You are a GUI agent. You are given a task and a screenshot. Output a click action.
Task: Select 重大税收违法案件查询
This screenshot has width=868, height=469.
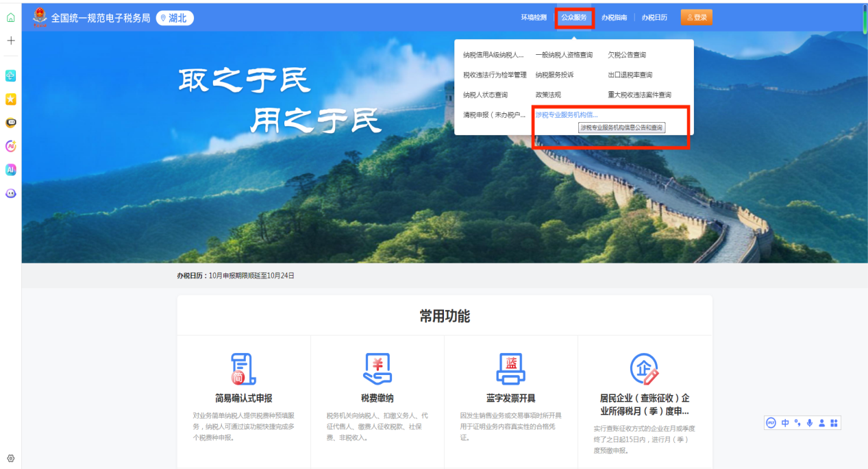[x=640, y=95]
